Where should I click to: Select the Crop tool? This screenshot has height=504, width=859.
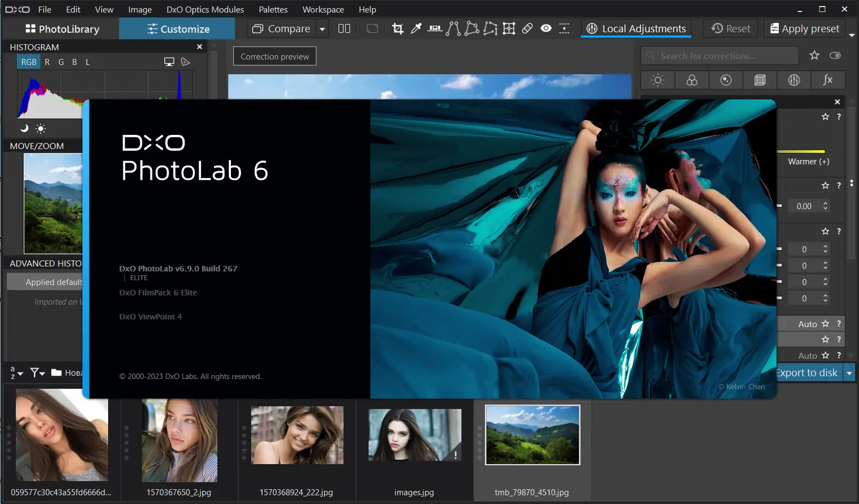tap(398, 29)
